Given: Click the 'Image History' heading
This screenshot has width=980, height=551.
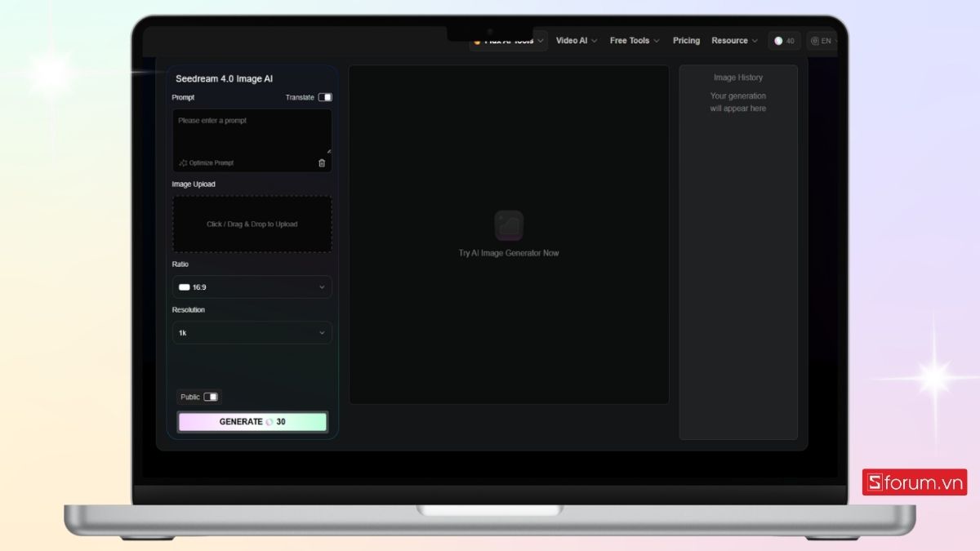Looking at the screenshot, I should [738, 78].
